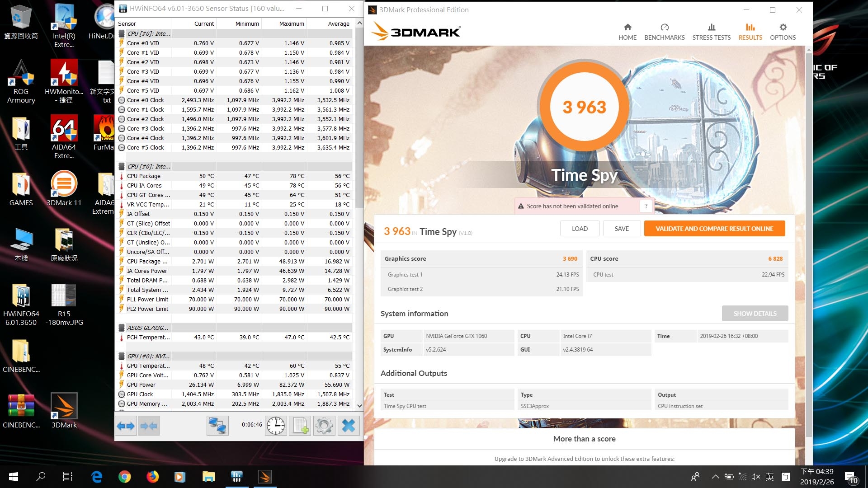868x488 pixels.
Task: Launch Google Chrome from the taskbar
Action: point(125,477)
